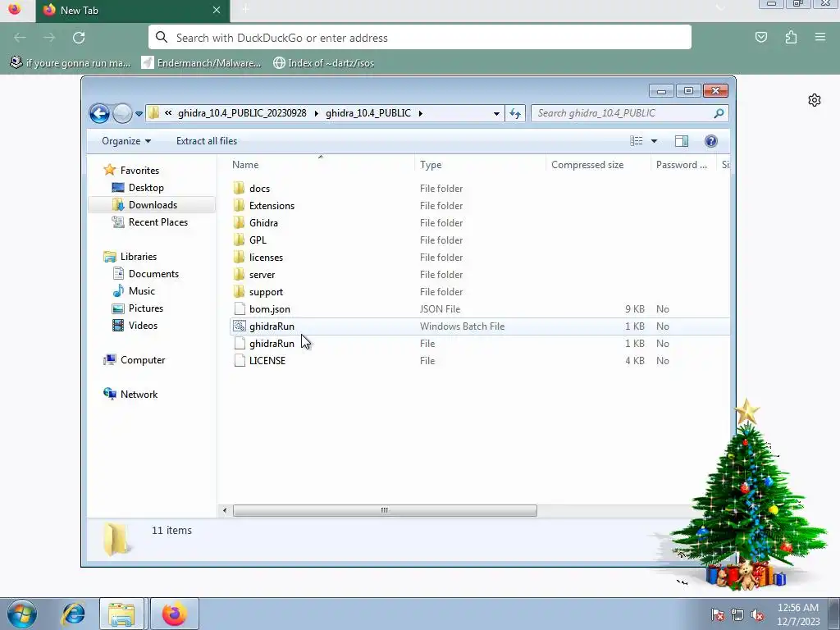Open Documents library
The image size is (840, 630).
pos(153,274)
